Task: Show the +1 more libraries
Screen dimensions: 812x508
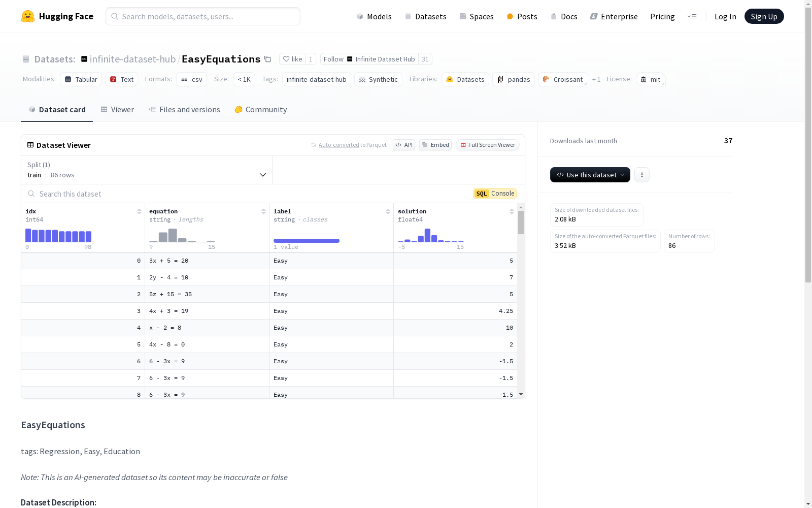Action: pyautogui.click(x=596, y=80)
